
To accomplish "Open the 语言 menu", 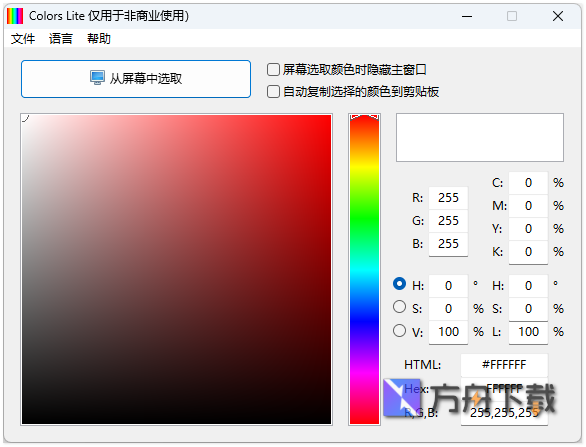I will pos(61,38).
